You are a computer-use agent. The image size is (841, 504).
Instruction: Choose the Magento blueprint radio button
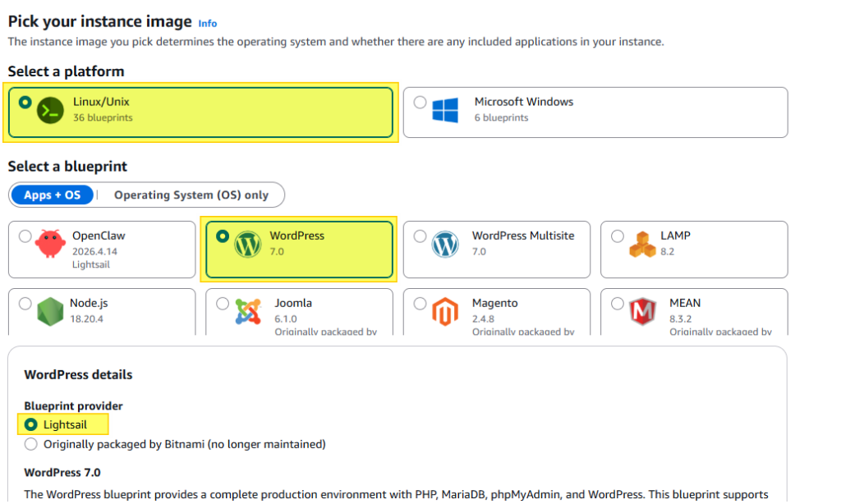(x=420, y=304)
